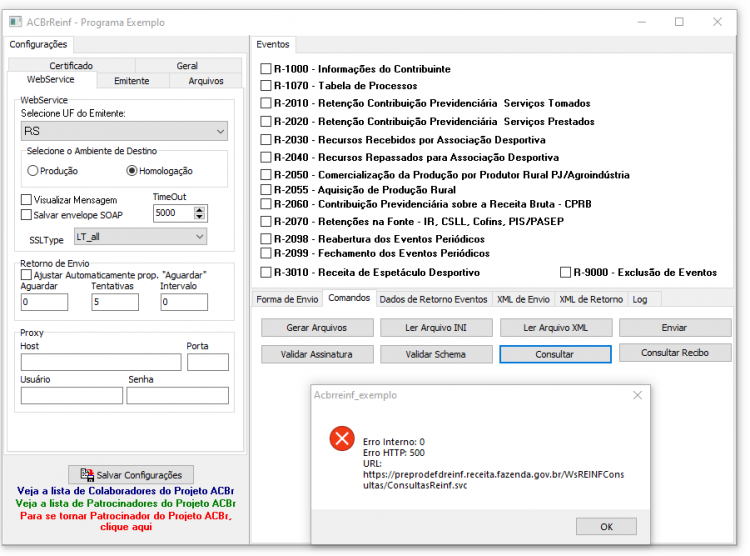This screenshot has width=750, height=556.
Task: Select the Produção environment radio button
Action: tap(33, 171)
